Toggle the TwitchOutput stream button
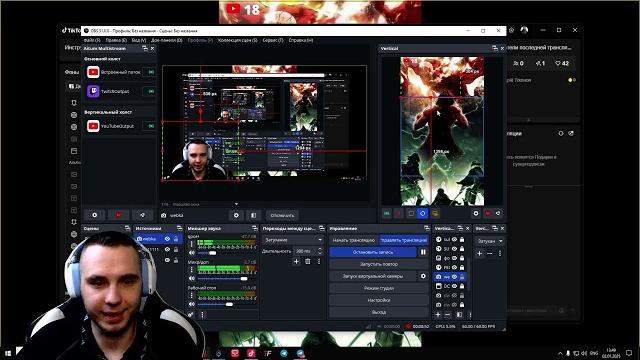640x360 pixels. coord(151,91)
